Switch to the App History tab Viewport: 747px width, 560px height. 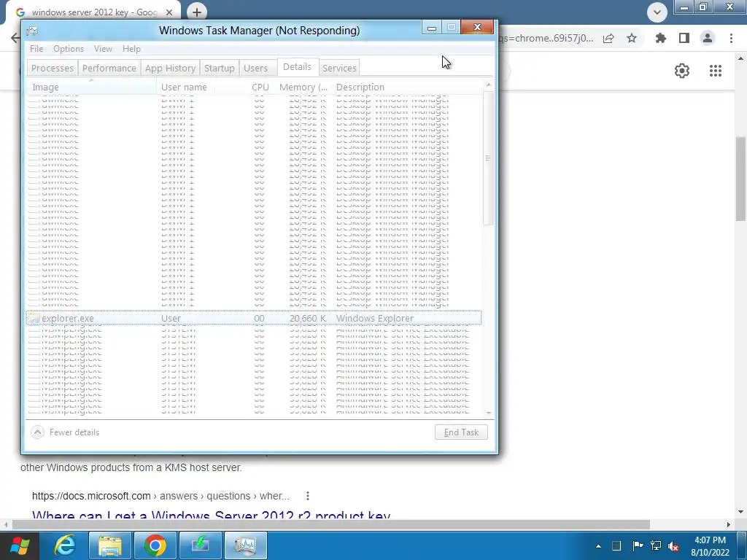click(170, 68)
